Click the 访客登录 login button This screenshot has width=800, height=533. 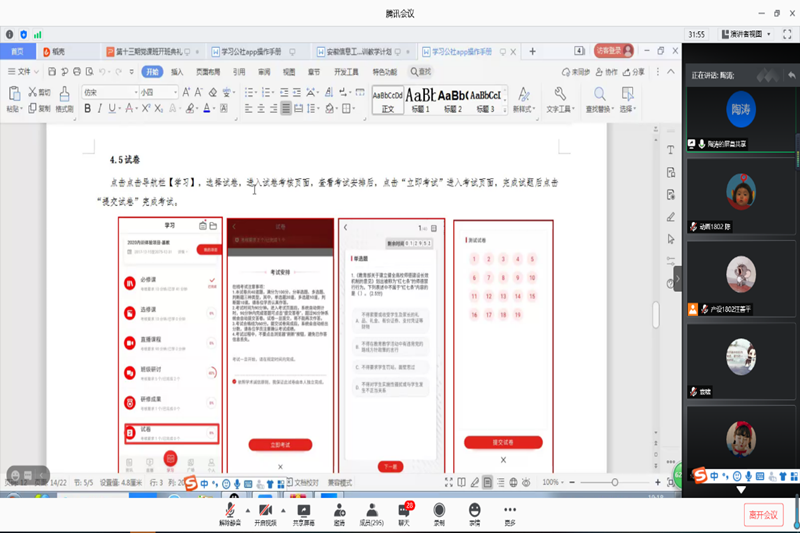pos(614,50)
